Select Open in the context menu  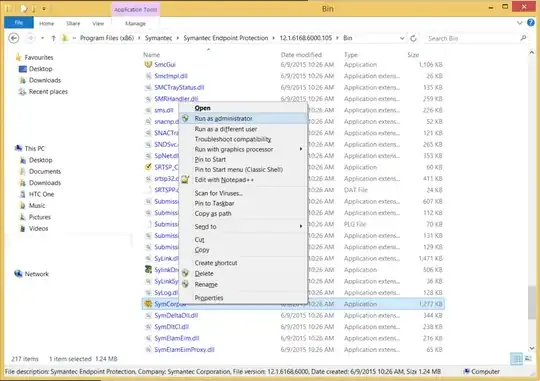(243, 108)
